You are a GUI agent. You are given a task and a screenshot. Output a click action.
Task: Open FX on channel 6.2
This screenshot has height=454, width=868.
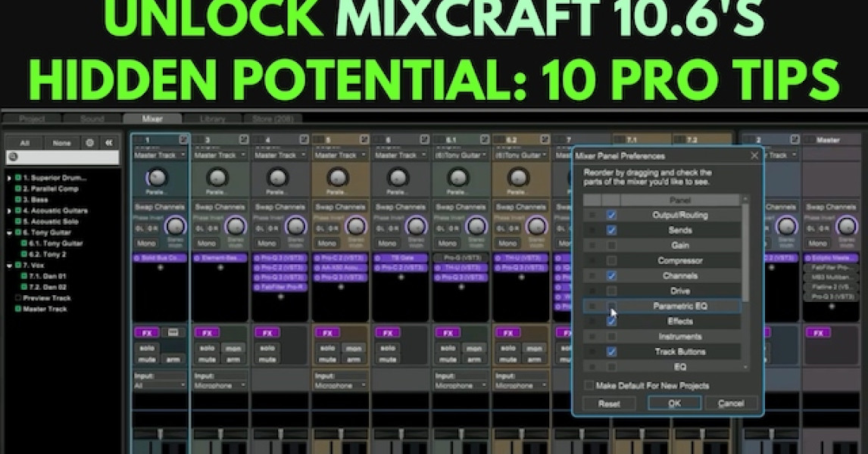click(x=508, y=333)
